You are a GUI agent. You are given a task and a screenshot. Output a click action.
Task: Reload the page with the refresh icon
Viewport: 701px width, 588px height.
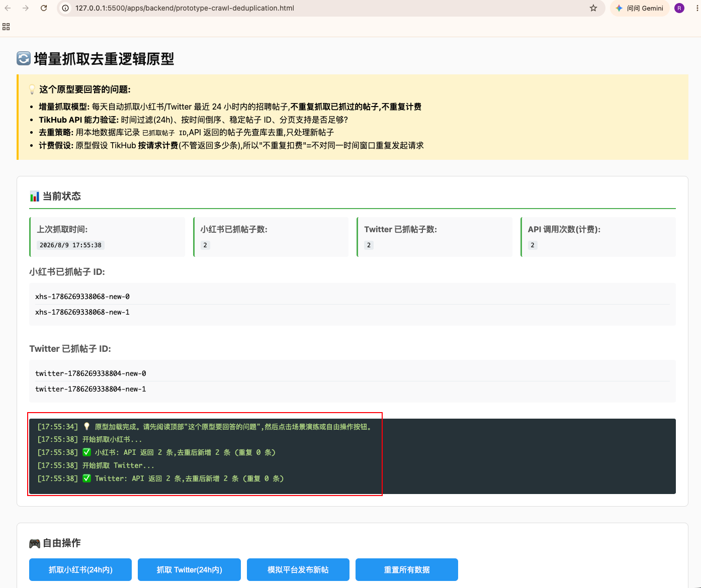(44, 8)
